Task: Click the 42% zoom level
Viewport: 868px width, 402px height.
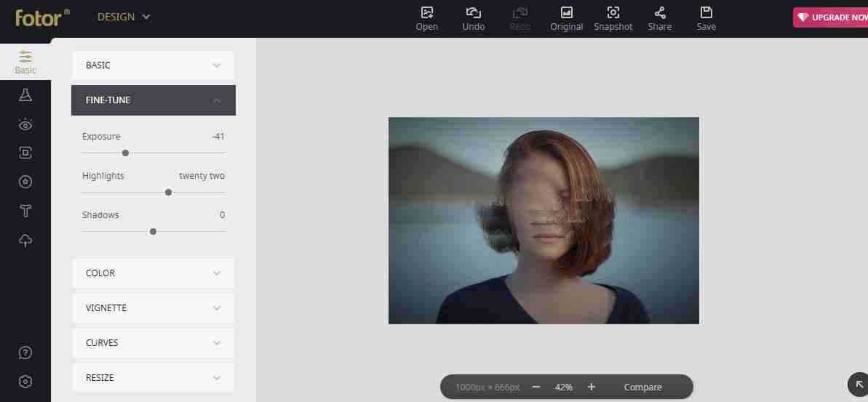Action: tap(564, 387)
